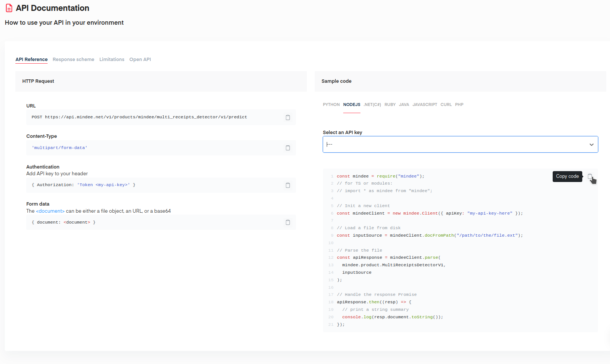View the RUBY sample code
Image resolution: width=610 pixels, height=364 pixels.
(x=390, y=105)
